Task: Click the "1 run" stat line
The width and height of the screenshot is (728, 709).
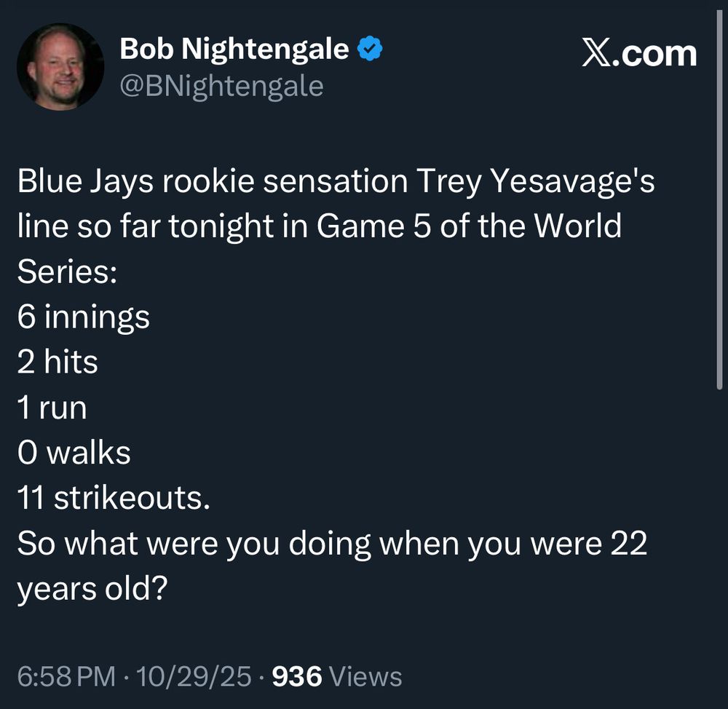Action: tap(52, 408)
